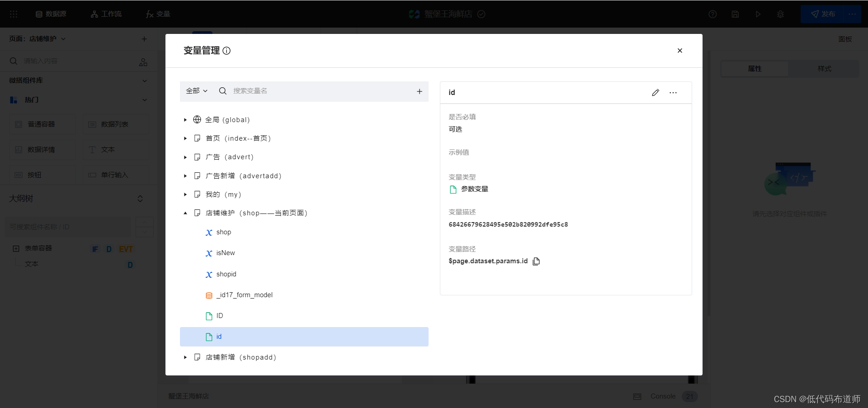Expand the 广告 (advert) node

pyautogui.click(x=185, y=157)
